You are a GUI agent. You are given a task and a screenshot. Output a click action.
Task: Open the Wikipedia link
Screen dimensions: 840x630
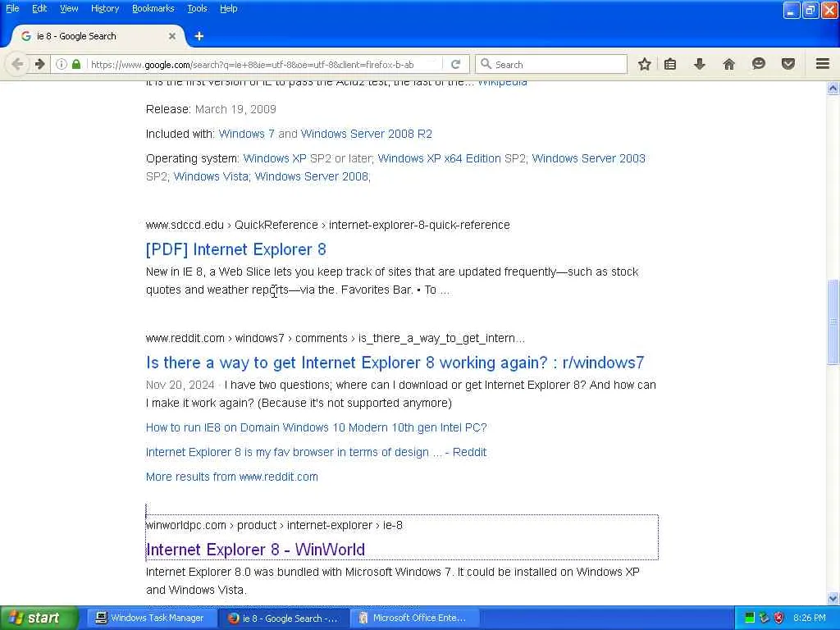tap(502, 83)
